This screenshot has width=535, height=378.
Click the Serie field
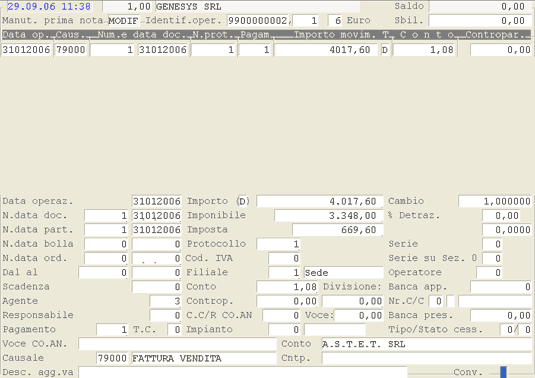492,244
